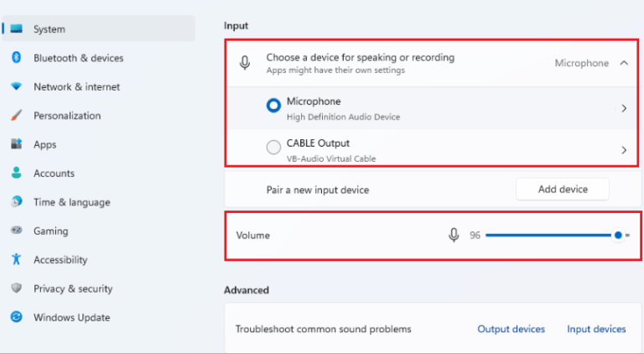Collapse the input device chooser chevron

624,63
